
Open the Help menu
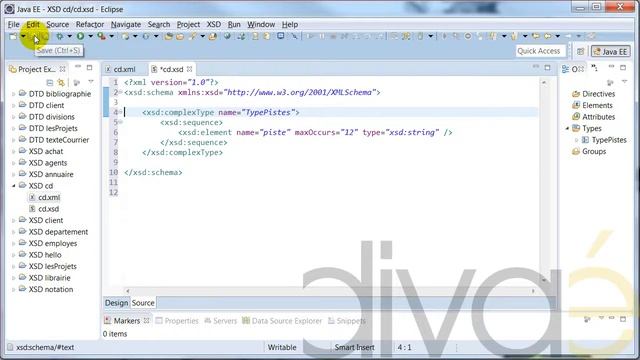pyautogui.click(x=290, y=24)
